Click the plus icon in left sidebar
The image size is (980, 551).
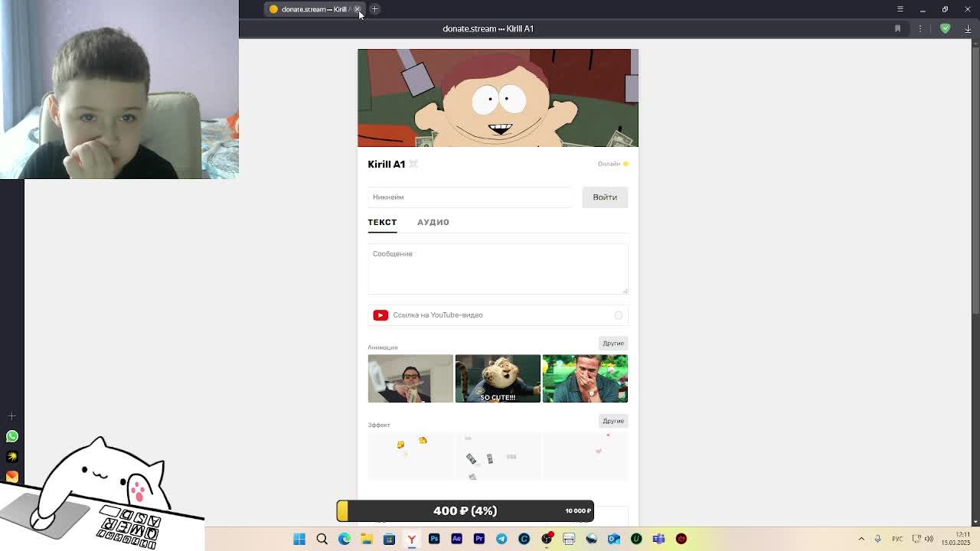11,416
